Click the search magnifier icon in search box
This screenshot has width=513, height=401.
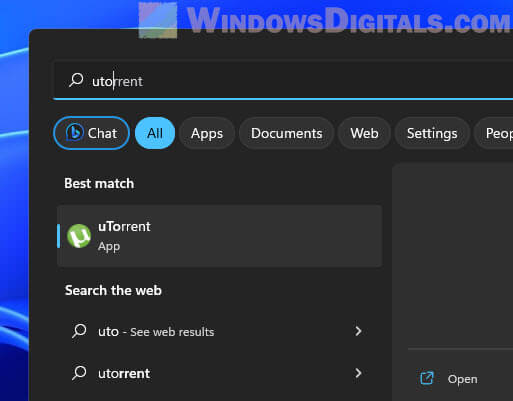tap(76, 80)
